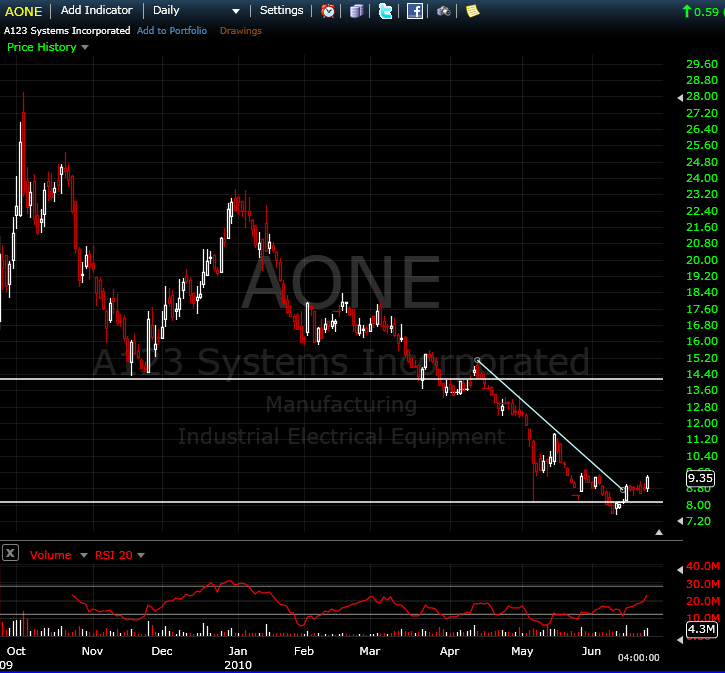
Task: Click the up triangle below the price chart
Action: tap(659, 532)
